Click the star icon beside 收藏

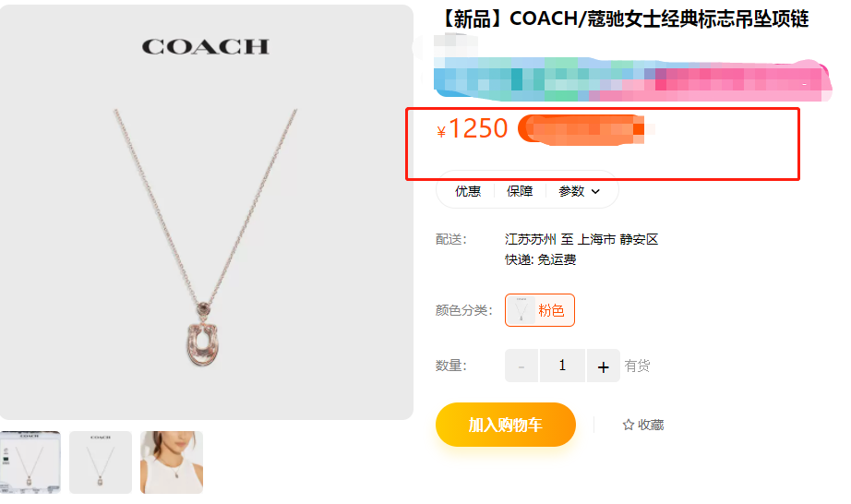[628, 425]
